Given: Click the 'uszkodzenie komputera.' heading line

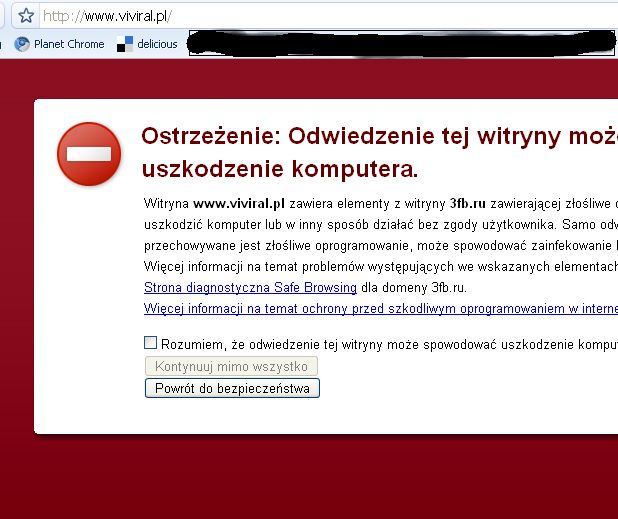Looking at the screenshot, I should [279, 169].
